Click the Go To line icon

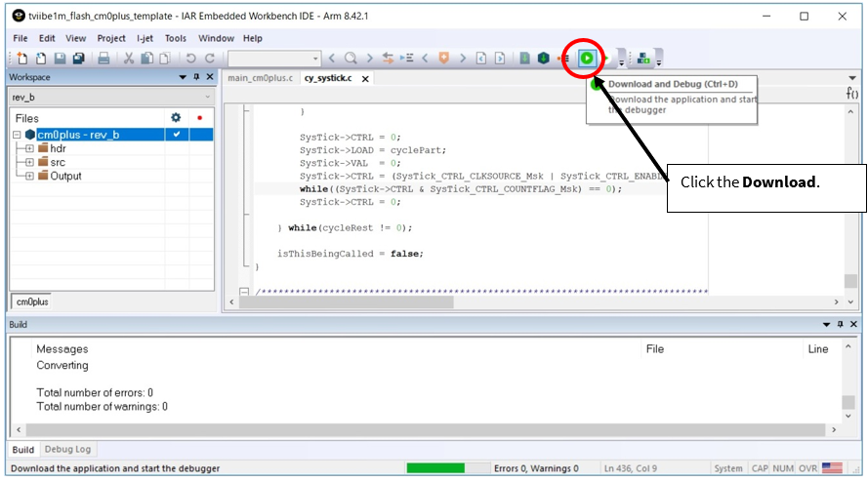[x=407, y=58]
